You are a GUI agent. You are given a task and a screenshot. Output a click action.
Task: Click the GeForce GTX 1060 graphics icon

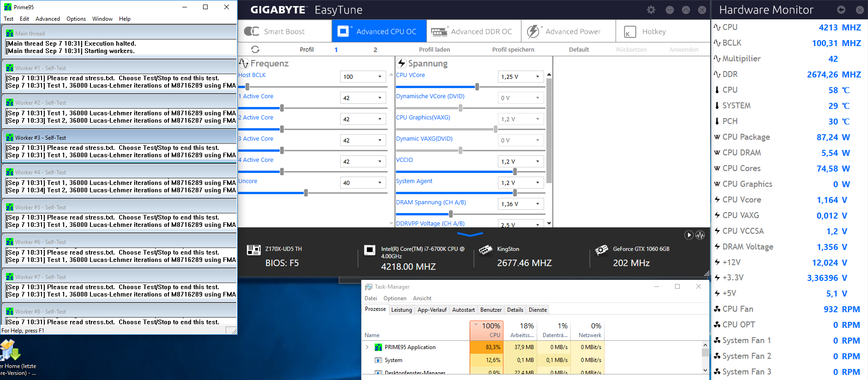click(x=601, y=250)
